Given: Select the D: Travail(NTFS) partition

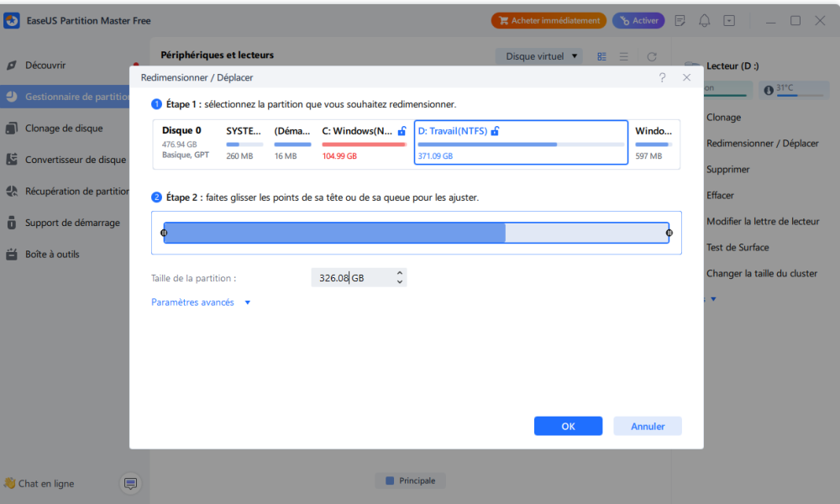Looking at the screenshot, I should coord(521,143).
